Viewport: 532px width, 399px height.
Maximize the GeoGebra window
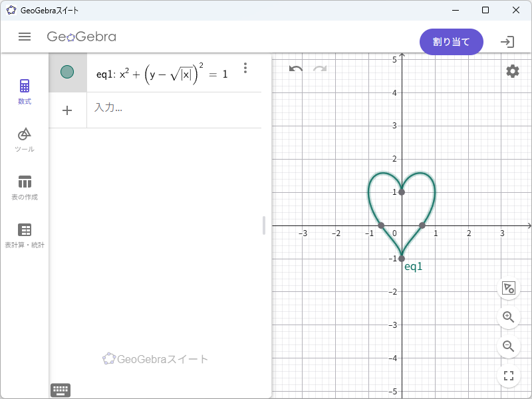pyautogui.click(x=485, y=10)
